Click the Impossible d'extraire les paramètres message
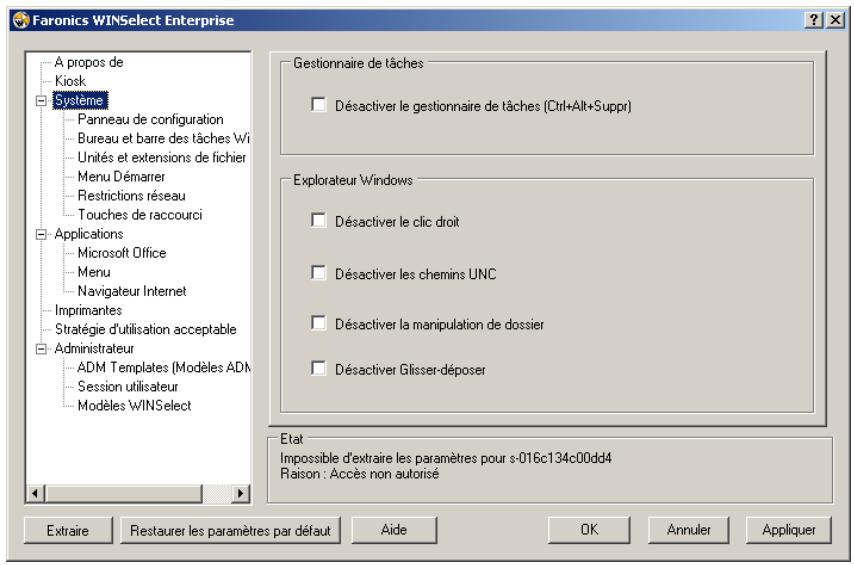The height and width of the screenshot is (565, 854). [446, 458]
